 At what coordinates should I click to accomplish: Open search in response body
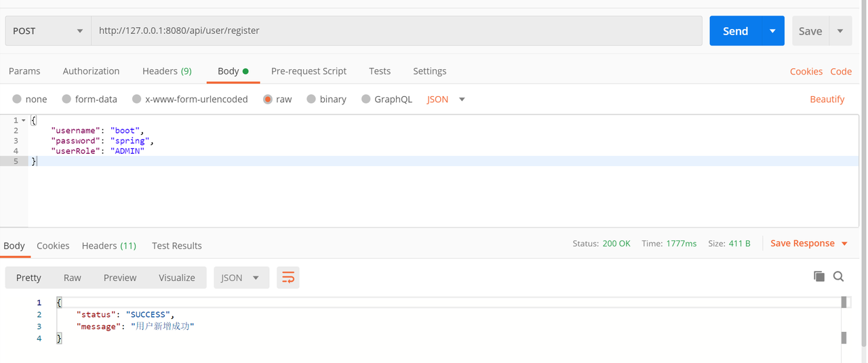[838, 276]
